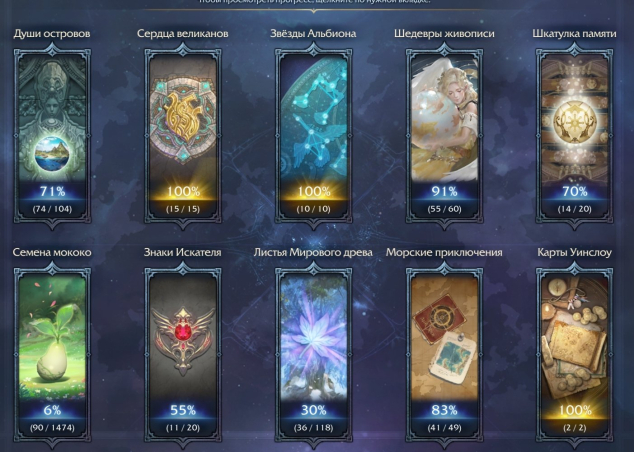Select the treasure map Карты Уинслоу card
The height and width of the screenshot is (452, 634).
point(574,354)
